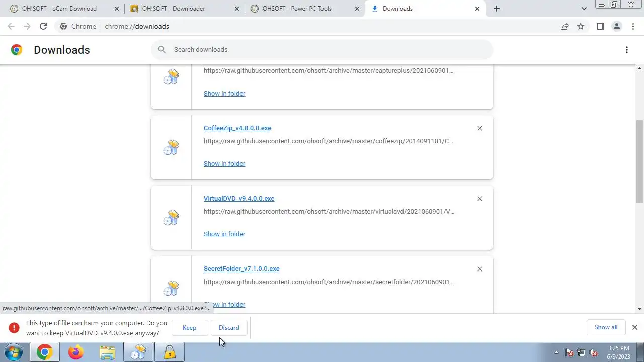This screenshot has height=362, width=644.
Task: Open SecretFolder_v7.1.0.0.exe file link
Action: tap(242, 269)
